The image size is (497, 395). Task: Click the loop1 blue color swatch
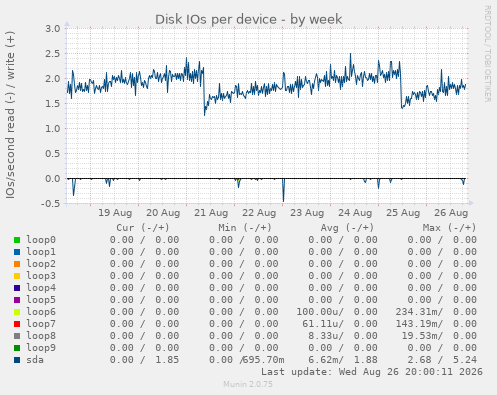(17, 252)
